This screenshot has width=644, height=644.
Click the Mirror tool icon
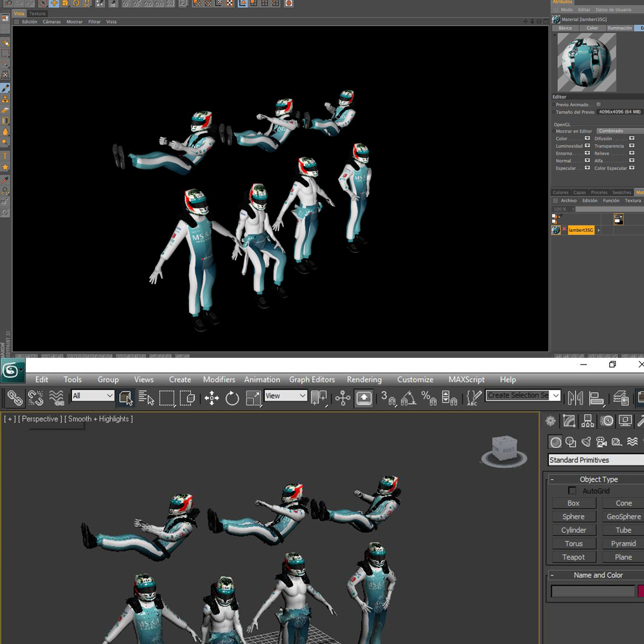tap(575, 398)
